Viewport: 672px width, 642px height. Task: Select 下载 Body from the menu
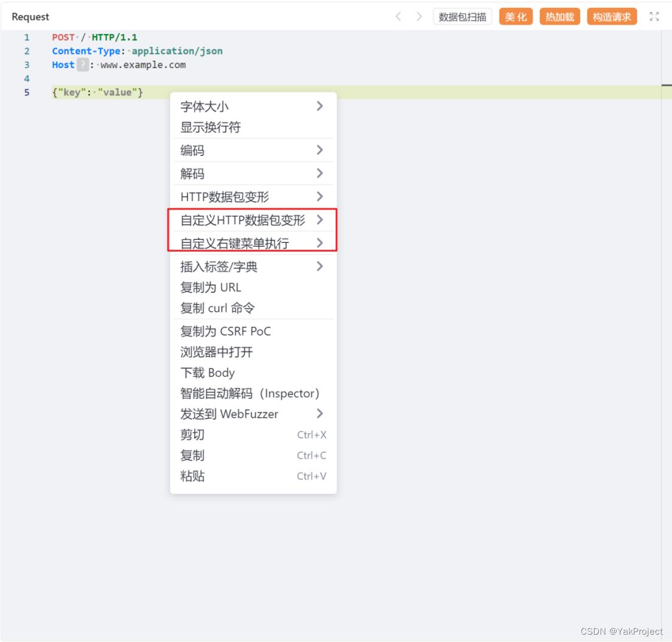coord(253,373)
